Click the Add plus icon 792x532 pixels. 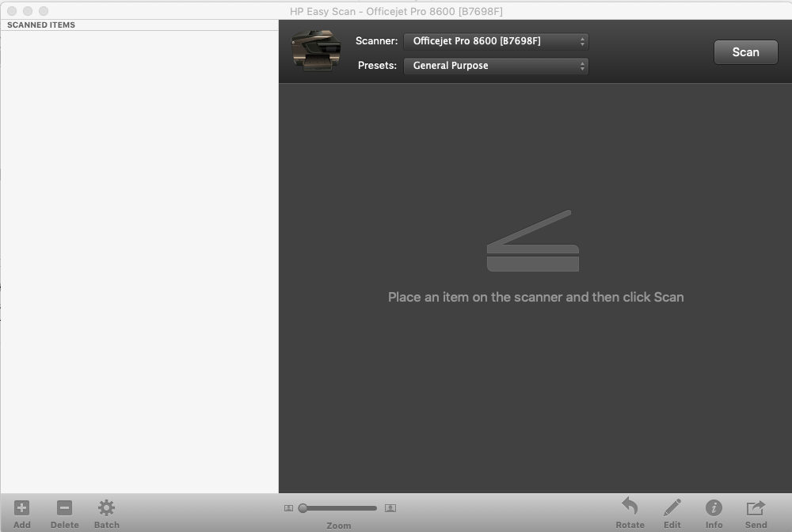point(21,507)
